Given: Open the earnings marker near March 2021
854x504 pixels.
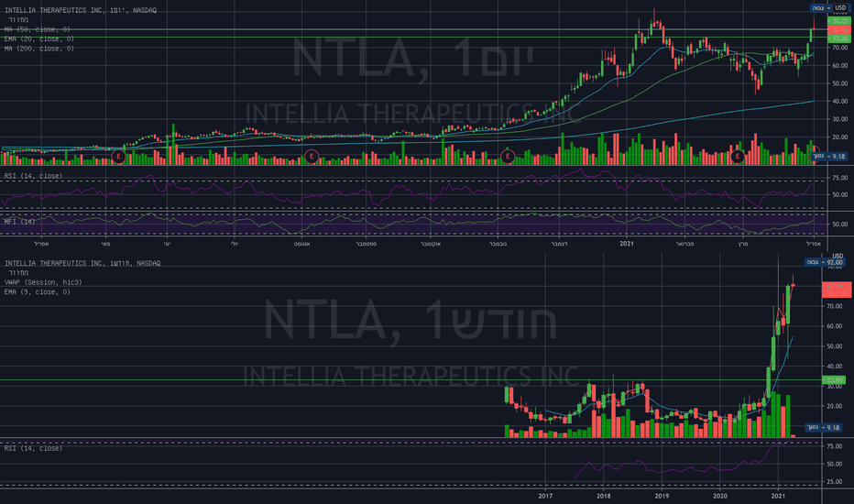Looking at the screenshot, I should (x=738, y=157).
